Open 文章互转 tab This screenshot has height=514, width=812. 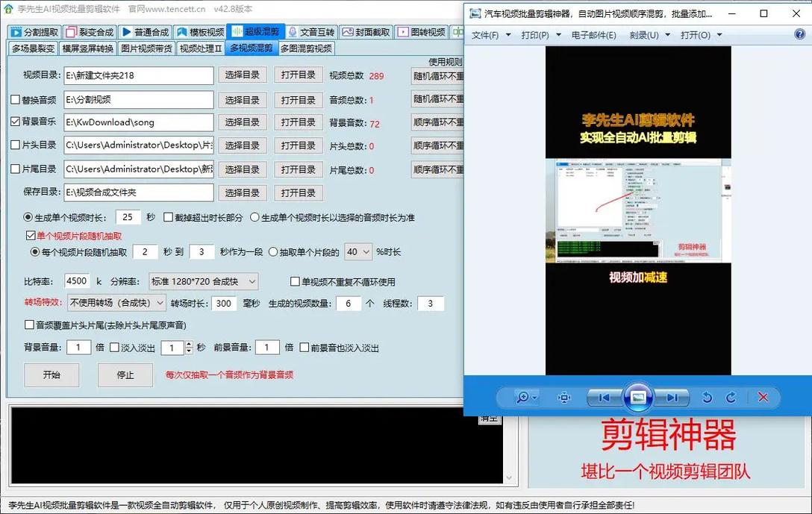[311, 32]
